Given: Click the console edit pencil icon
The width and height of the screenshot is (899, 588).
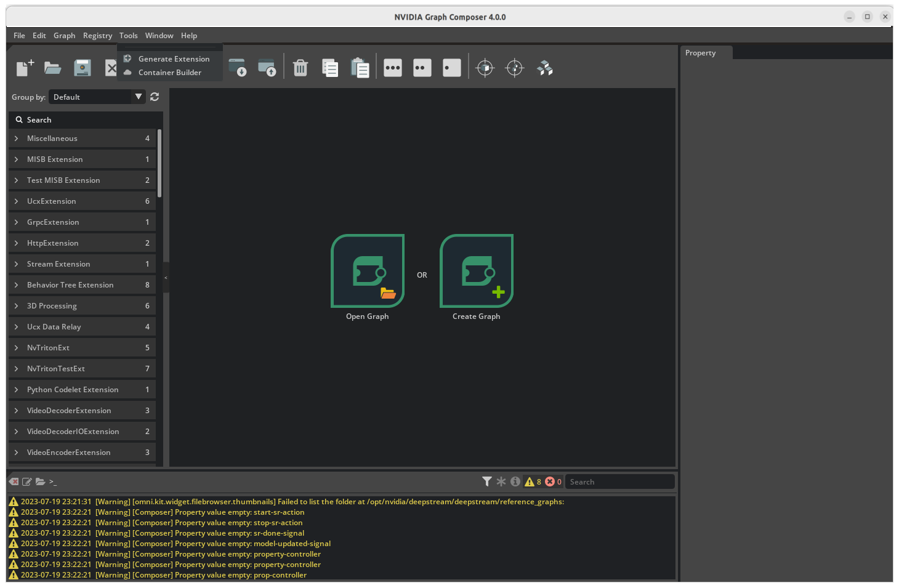Looking at the screenshot, I should (x=27, y=481).
